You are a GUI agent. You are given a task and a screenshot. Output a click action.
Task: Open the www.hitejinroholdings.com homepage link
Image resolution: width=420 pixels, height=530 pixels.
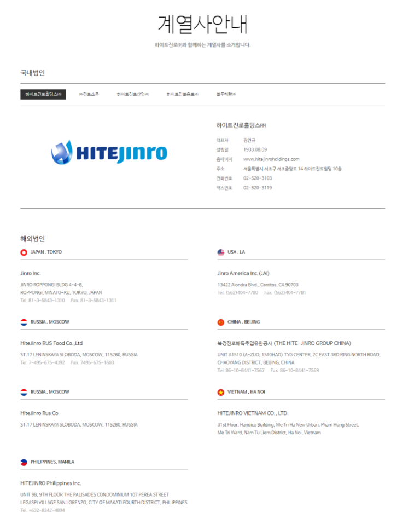271,159
